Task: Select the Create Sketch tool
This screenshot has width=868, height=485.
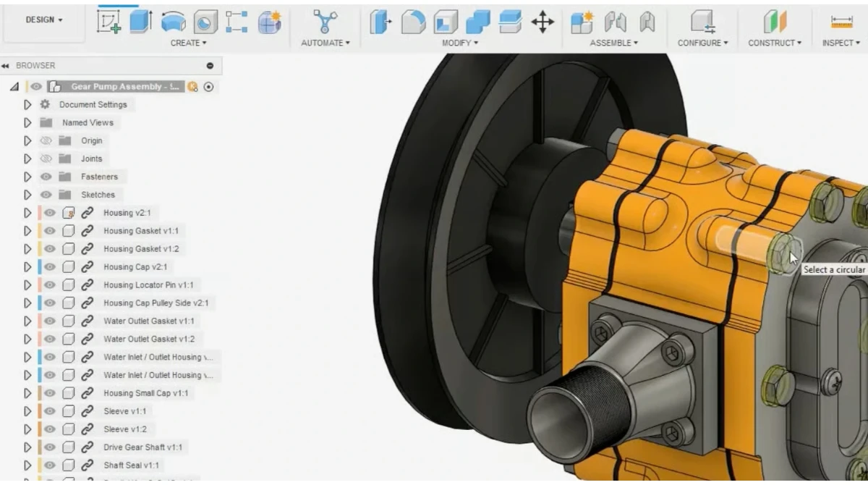Action: click(109, 22)
